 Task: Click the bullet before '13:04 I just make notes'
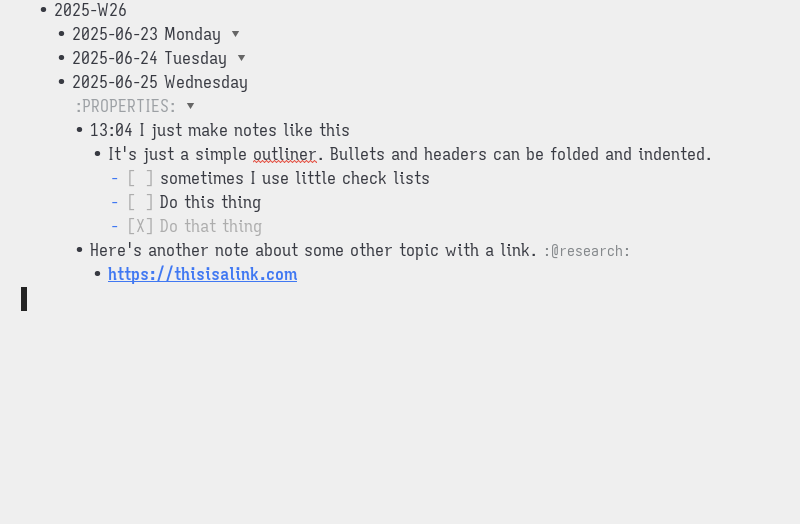pyautogui.click(x=79, y=130)
